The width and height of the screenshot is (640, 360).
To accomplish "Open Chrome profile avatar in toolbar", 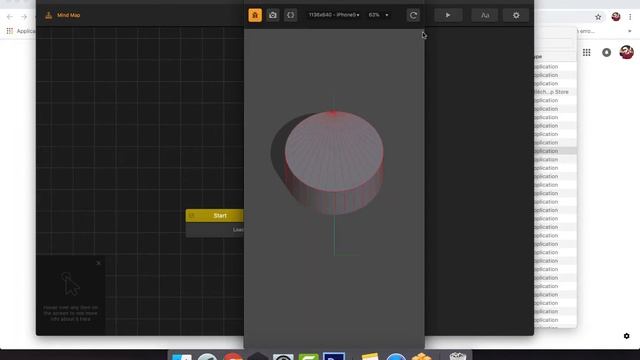I will tap(616, 17).
